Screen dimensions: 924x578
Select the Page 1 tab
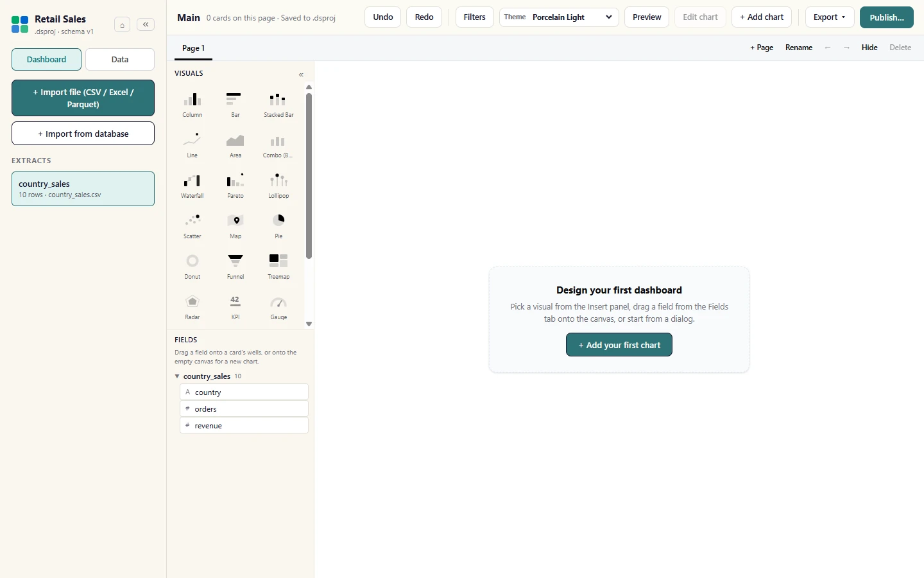(x=193, y=48)
